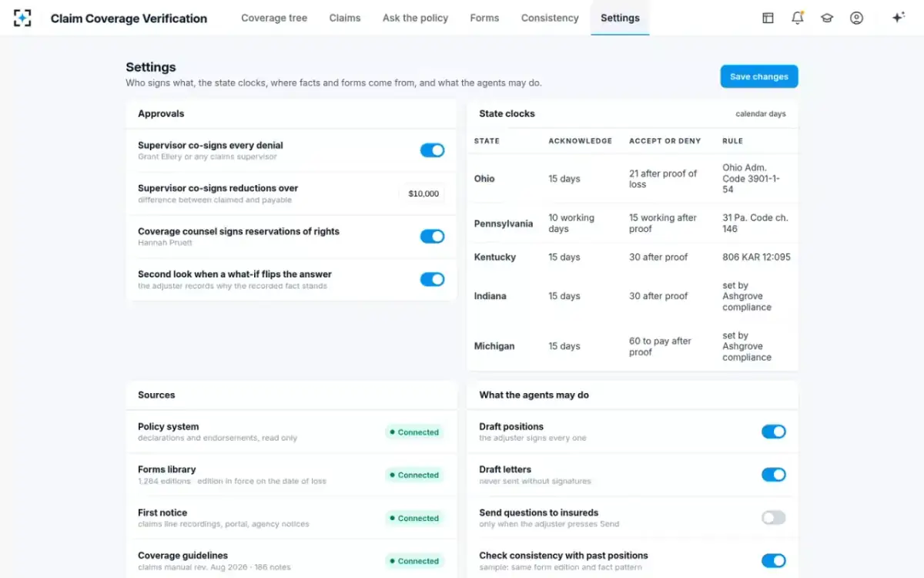Open the layout panel icon
924x578 pixels.
768,18
